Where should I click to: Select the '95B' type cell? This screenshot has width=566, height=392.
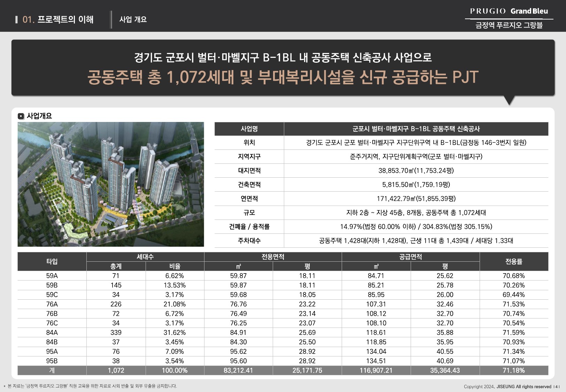[x=52, y=361]
